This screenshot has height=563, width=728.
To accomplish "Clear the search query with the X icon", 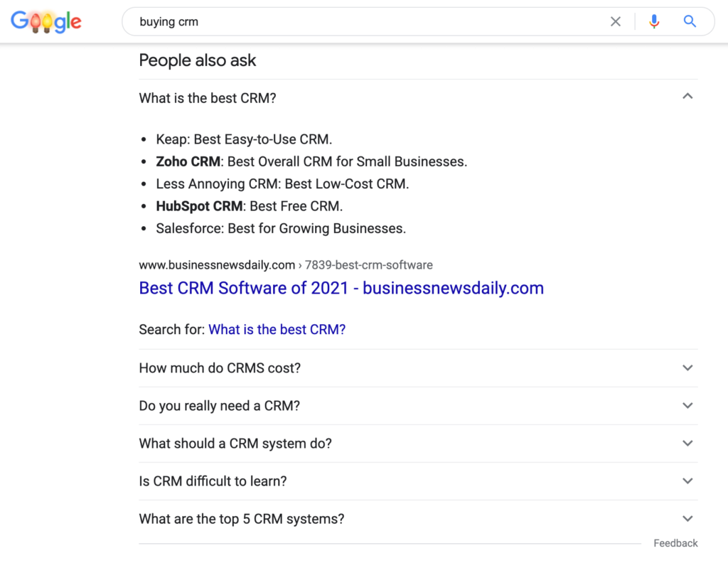I will (616, 21).
